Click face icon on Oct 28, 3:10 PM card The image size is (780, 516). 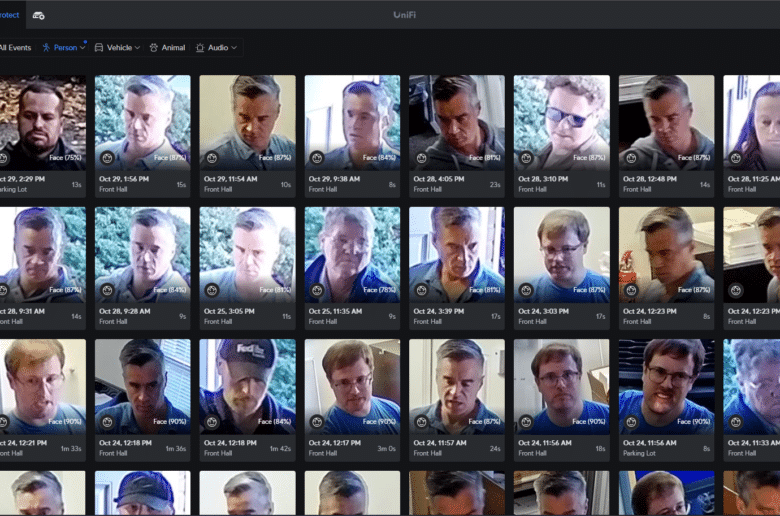526,158
